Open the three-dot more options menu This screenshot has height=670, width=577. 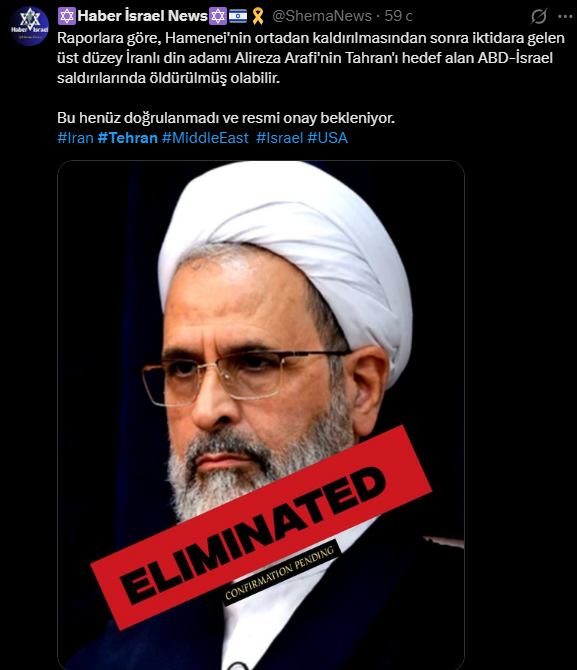(565, 17)
